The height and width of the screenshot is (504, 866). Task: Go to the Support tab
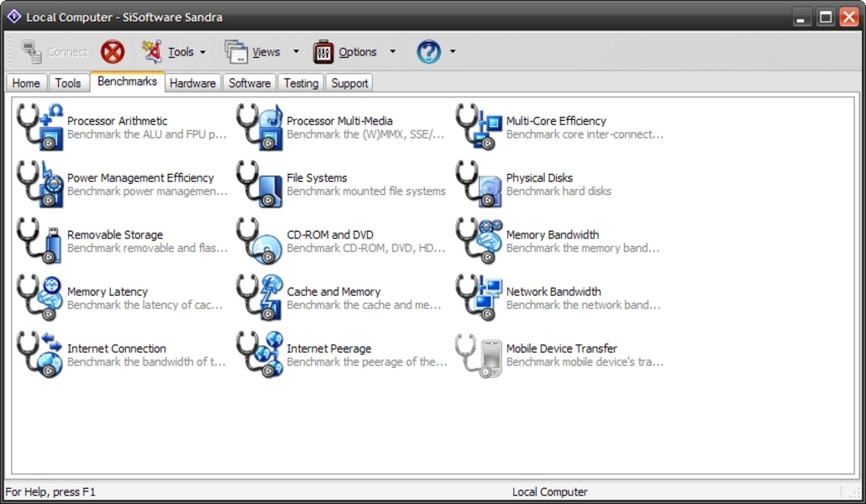tap(349, 83)
